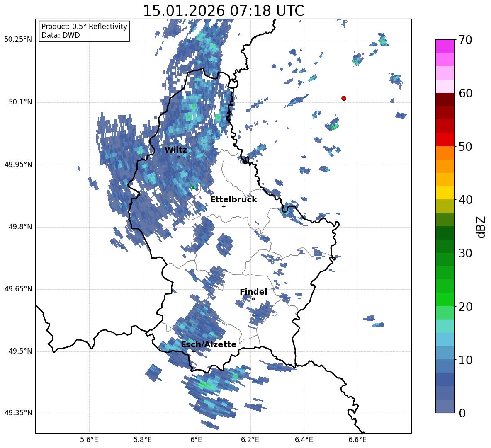Click the 0 value on the colorbar

click(462, 413)
